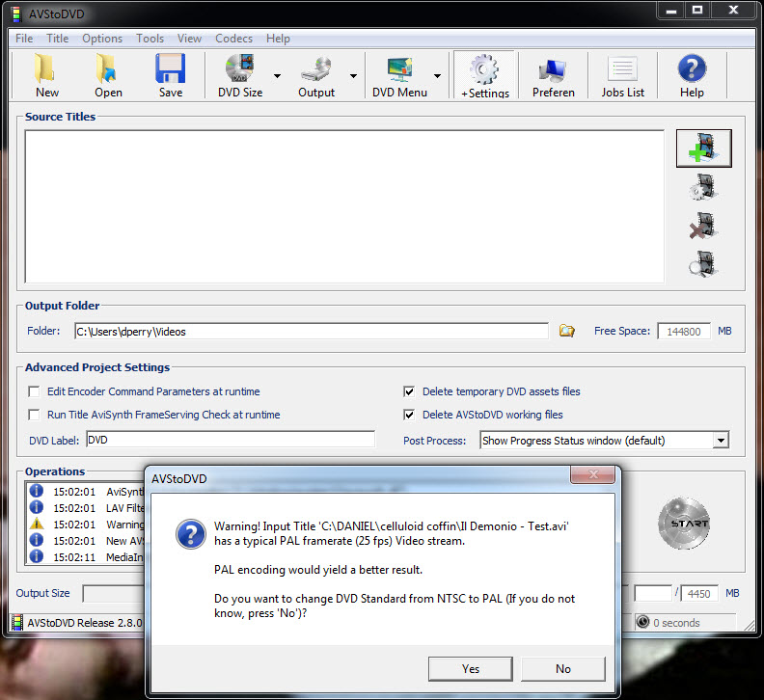Open the Tools menu

[150, 39]
